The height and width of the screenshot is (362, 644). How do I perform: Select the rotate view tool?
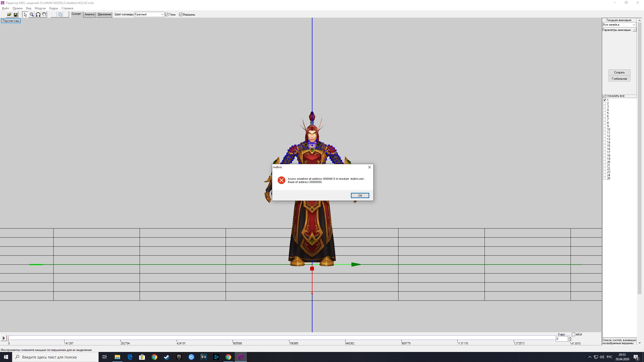point(38,15)
